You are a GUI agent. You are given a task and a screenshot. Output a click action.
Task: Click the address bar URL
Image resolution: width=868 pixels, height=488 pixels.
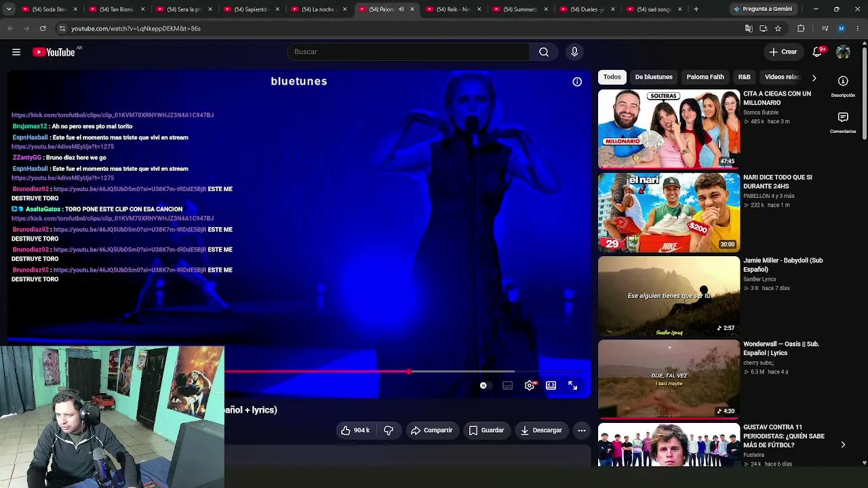[136, 28]
